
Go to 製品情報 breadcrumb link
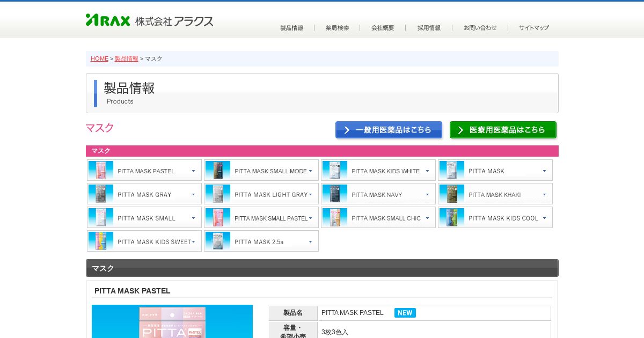tap(127, 58)
